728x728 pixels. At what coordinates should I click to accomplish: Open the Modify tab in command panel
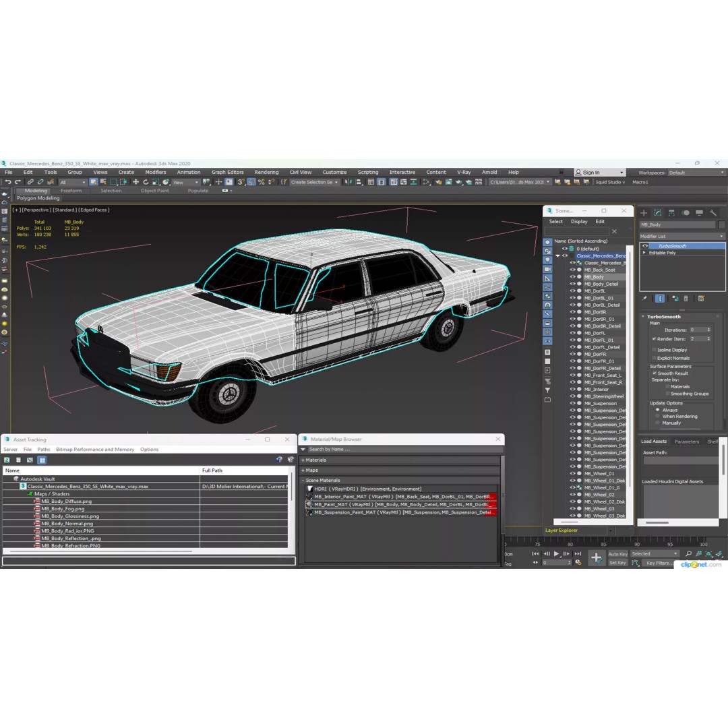pyautogui.click(x=658, y=212)
